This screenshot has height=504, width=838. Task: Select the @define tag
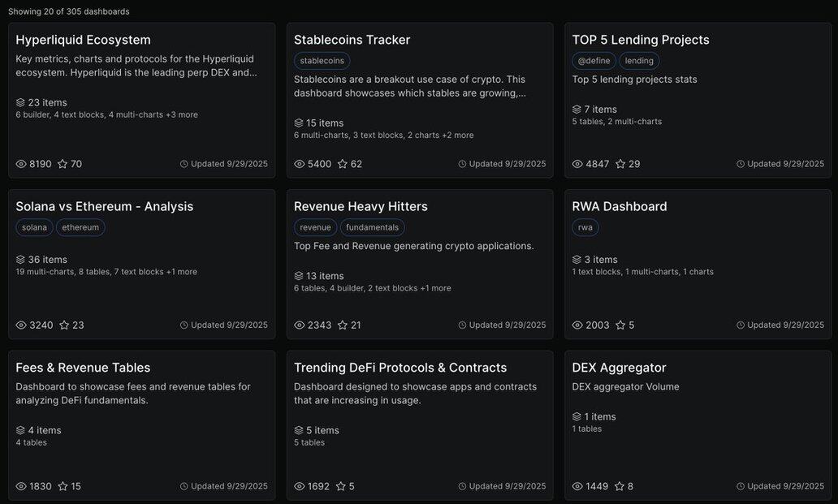pos(593,61)
